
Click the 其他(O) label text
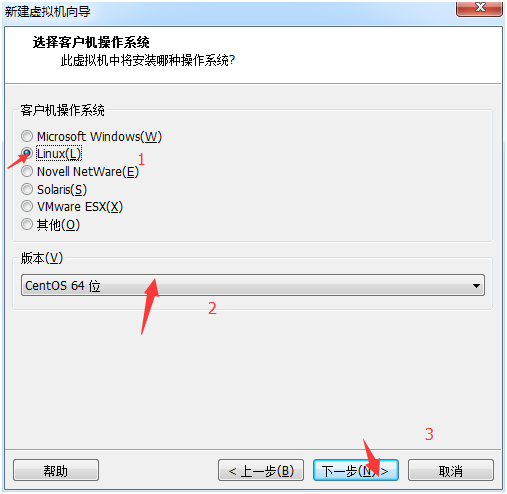point(58,225)
